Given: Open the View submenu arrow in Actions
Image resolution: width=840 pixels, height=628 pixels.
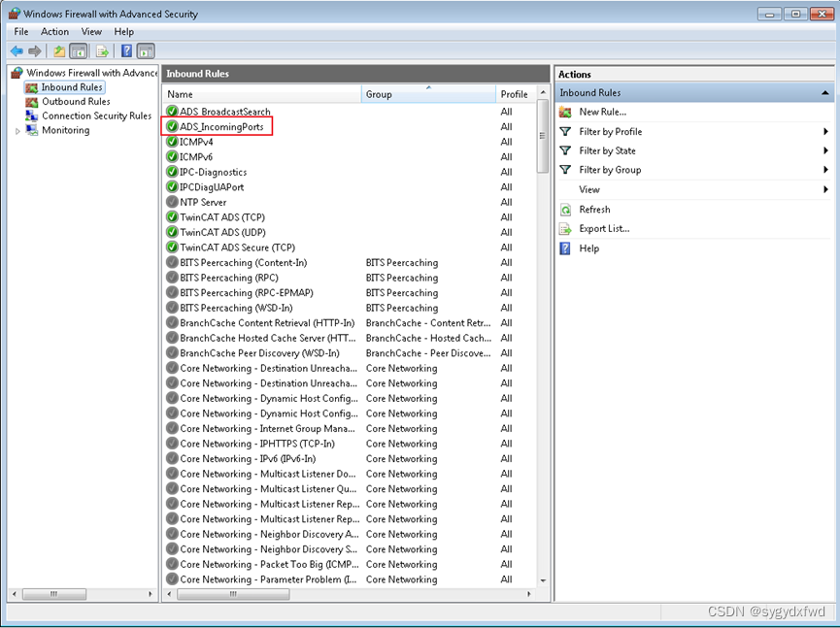Looking at the screenshot, I should (x=826, y=189).
